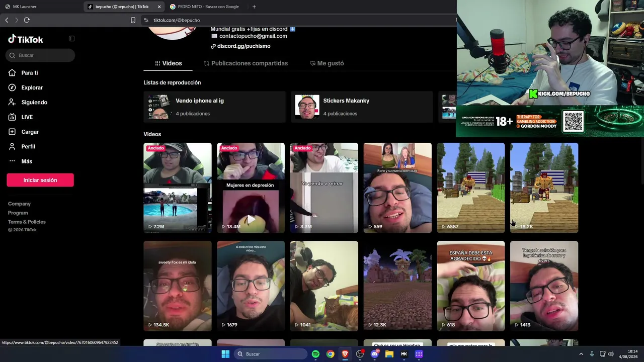Switch to the Videos profile tab
The height and width of the screenshot is (362, 644).
(168, 63)
